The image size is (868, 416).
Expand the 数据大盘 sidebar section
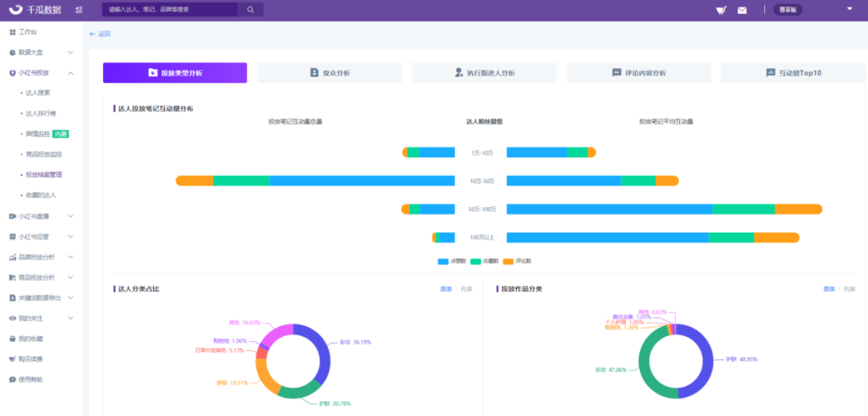coord(71,52)
